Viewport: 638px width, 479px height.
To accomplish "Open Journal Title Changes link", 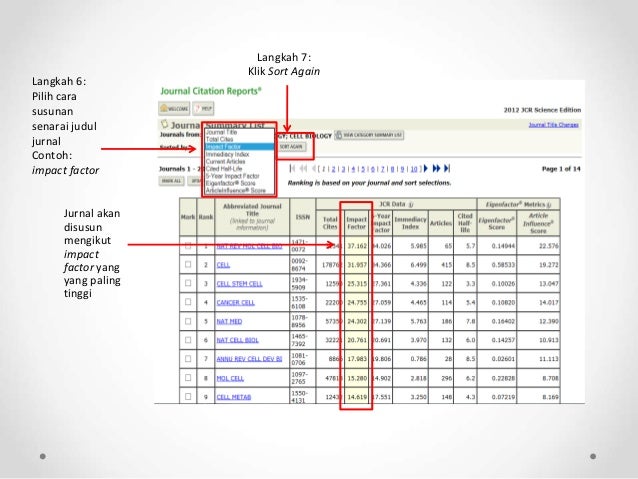I will [553, 125].
